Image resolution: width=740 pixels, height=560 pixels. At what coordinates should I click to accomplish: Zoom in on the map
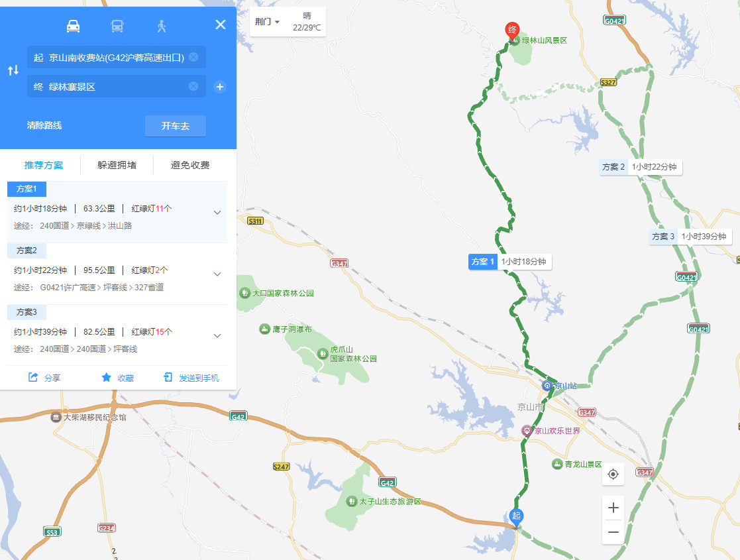(613, 508)
